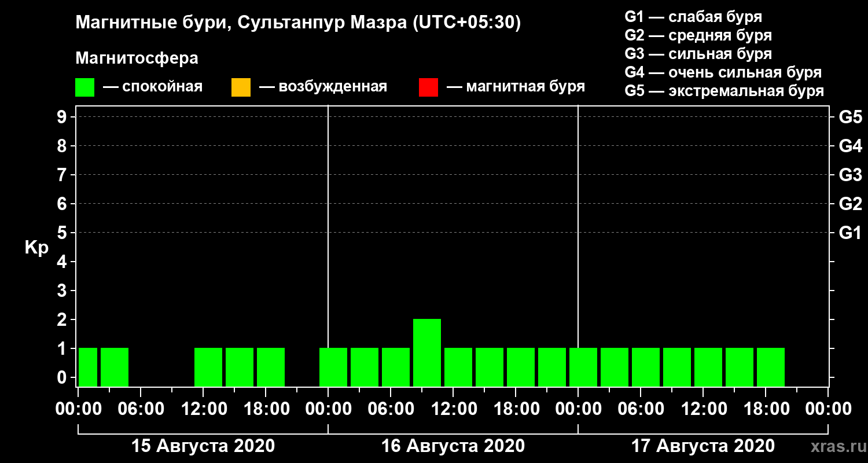The image size is (868, 463).
Task: Click 'G5 — экстремальная буря' legend line
Action: (724, 91)
